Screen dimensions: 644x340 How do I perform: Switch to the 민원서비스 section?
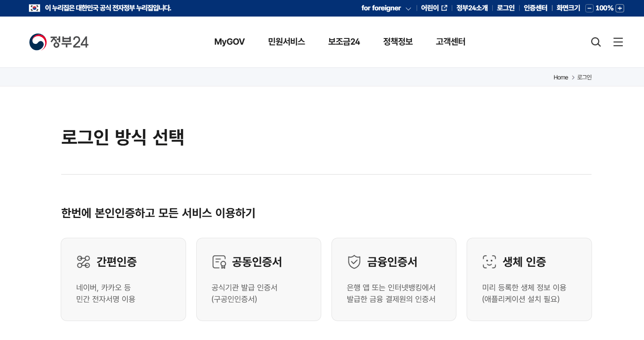point(286,41)
